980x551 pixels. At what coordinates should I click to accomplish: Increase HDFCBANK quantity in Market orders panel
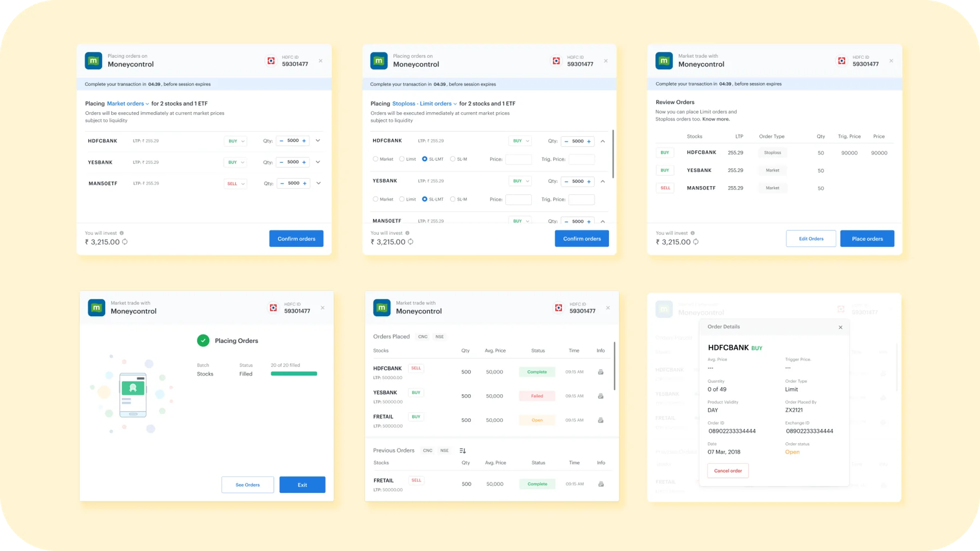click(x=304, y=141)
